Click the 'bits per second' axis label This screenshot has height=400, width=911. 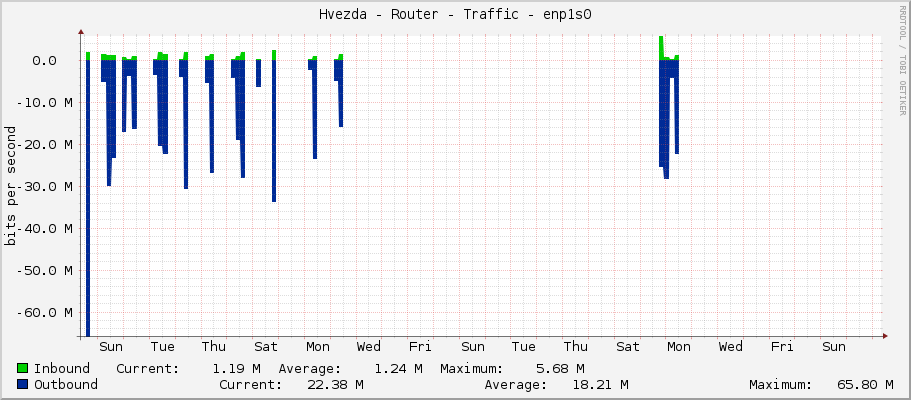click(x=10, y=185)
